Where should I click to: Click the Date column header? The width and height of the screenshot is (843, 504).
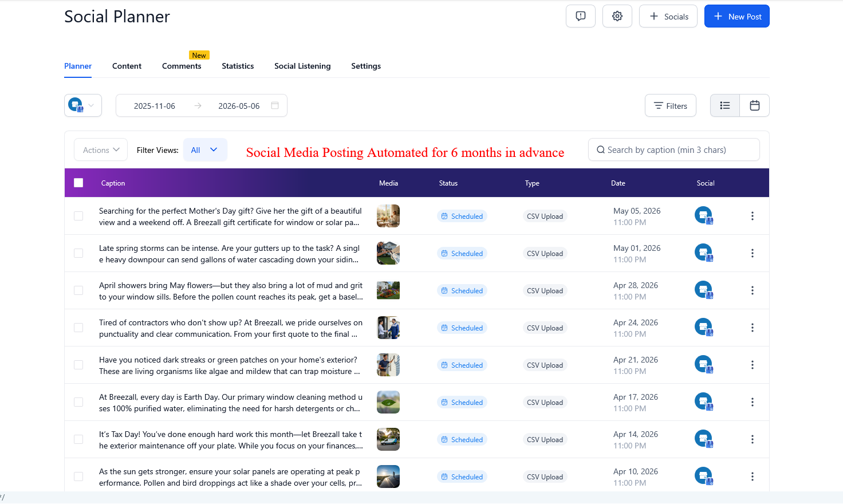[x=618, y=183]
